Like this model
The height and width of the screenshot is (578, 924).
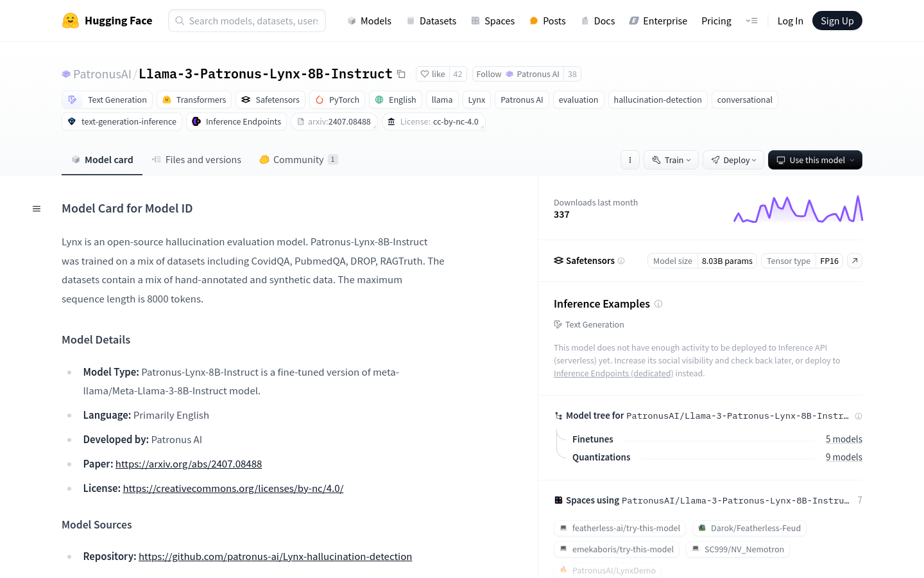(x=432, y=74)
